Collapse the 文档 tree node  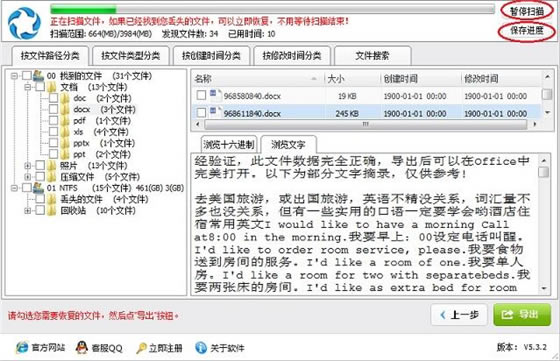(x=28, y=87)
